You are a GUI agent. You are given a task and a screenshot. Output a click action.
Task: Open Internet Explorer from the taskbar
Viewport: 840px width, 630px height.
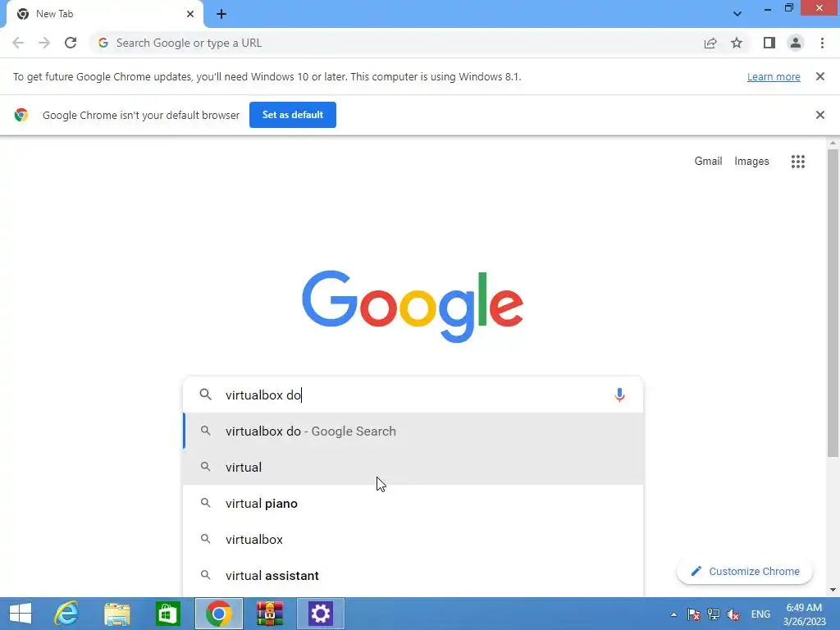[67, 614]
